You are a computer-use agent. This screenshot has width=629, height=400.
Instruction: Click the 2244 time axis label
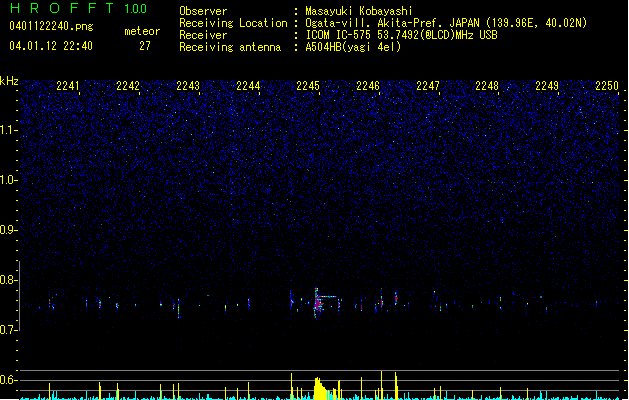pyautogui.click(x=248, y=86)
